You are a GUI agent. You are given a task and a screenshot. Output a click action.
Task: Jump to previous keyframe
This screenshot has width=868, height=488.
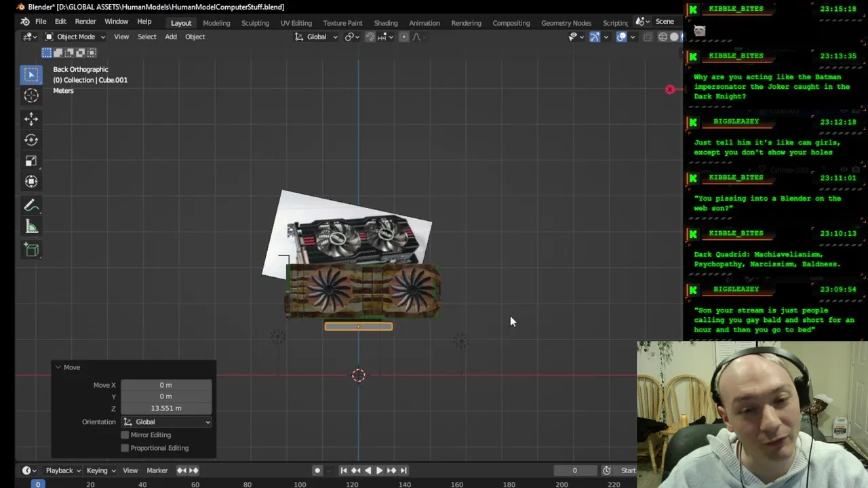(356, 470)
